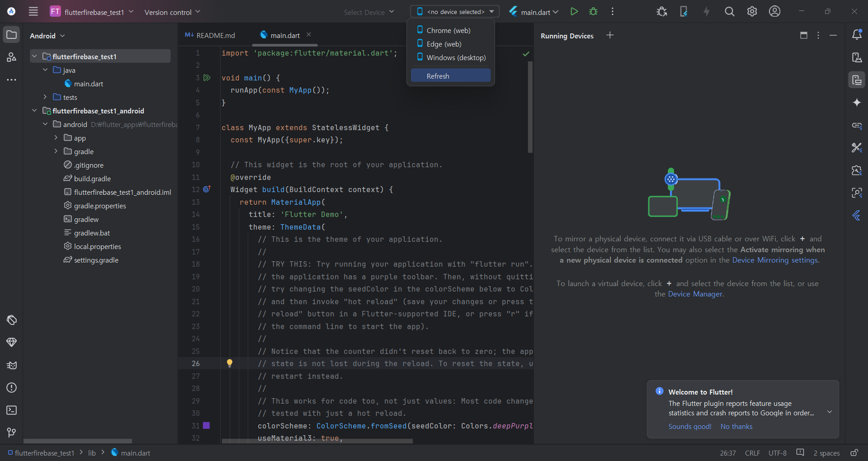Screen dimensions: 868x461
Task: Open the Select Device dropdown
Action: coord(369,12)
